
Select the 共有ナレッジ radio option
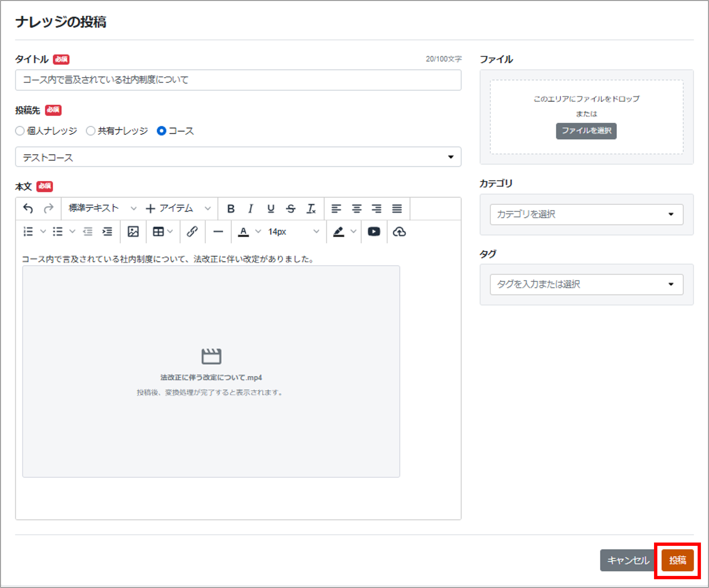(91, 131)
